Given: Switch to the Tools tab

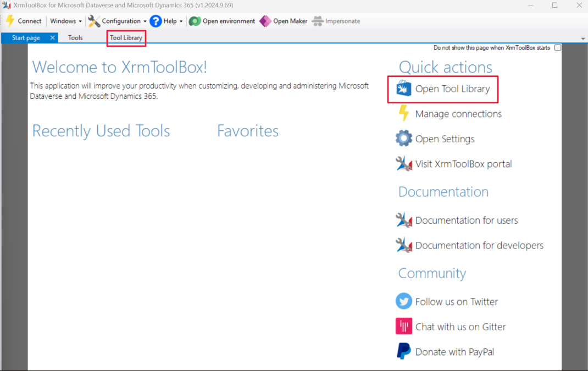Looking at the screenshot, I should 75,38.
